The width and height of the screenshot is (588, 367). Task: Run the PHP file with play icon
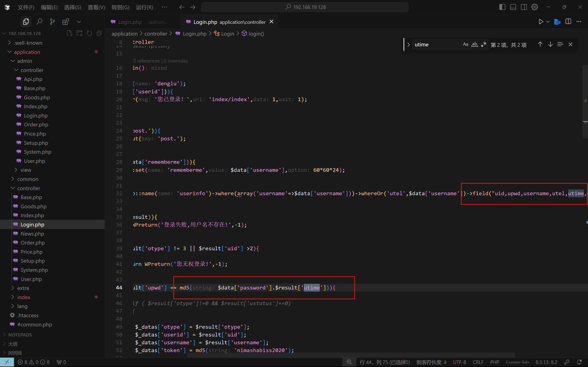tap(541, 22)
